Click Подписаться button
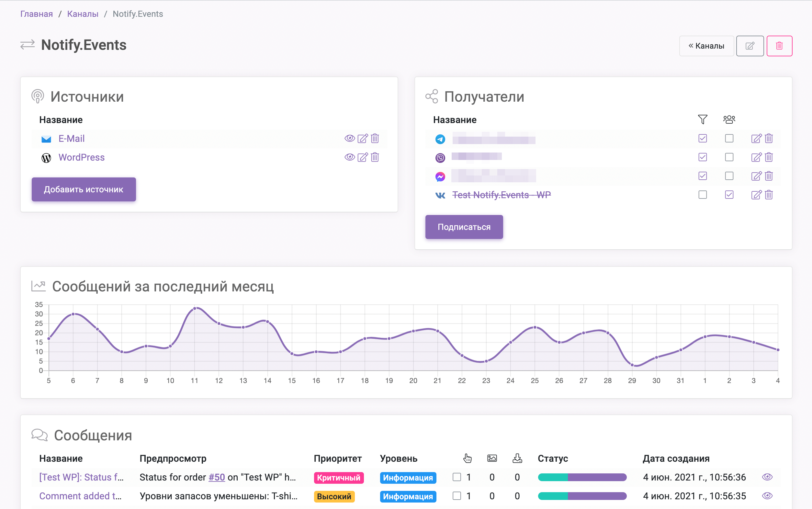This screenshot has width=812, height=509. 464,227
